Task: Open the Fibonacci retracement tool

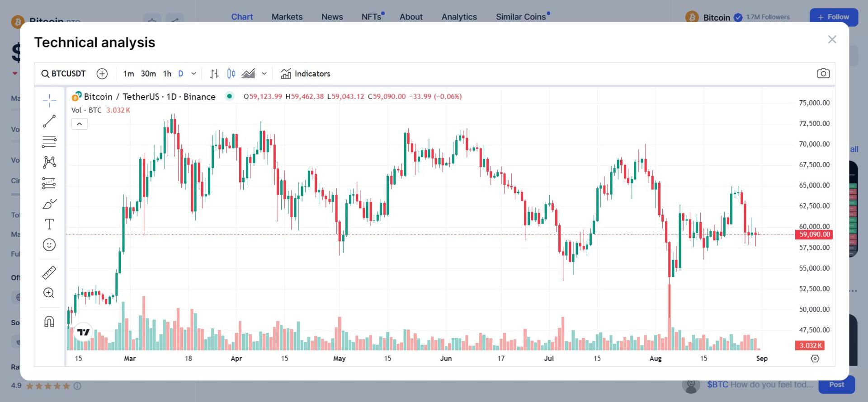Action: coord(49,142)
